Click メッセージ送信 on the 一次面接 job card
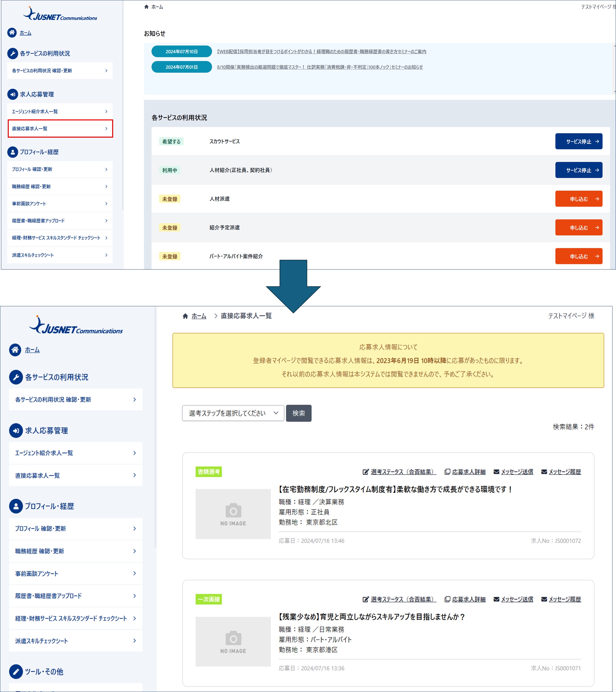Image resolution: width=616 pixels, height=692 pixels. tap(513, 599)
